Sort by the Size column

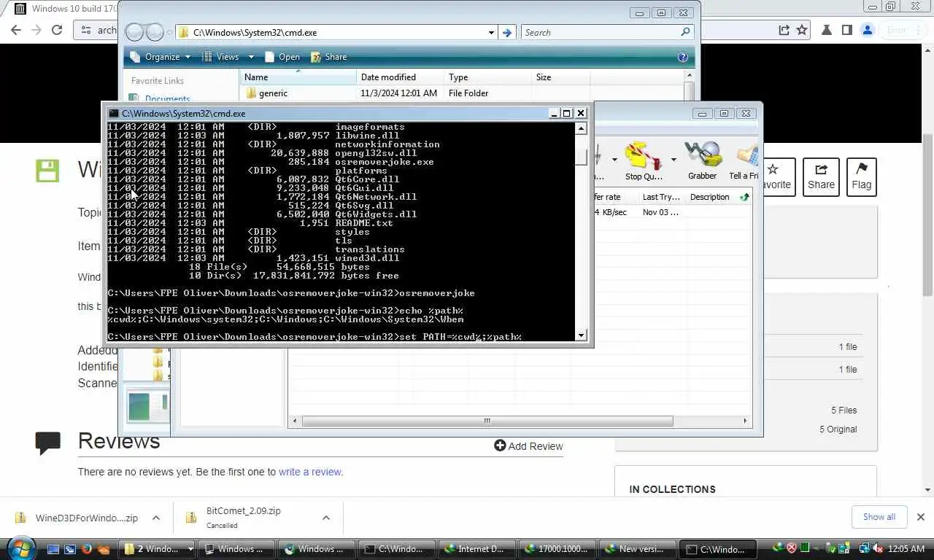point(560,77)
